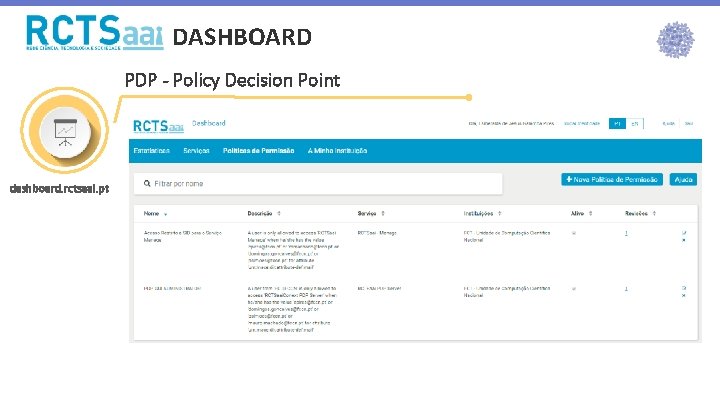Click the second row FCT institution cell
The width and height of the screenshot is (720, 405).
click(507, 292)
